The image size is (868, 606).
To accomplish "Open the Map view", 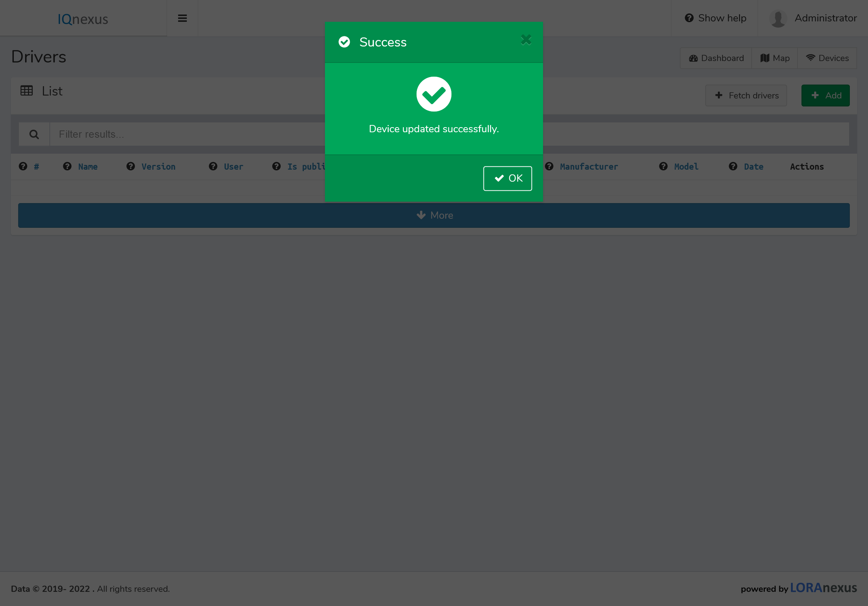I will [x=775, y=58].
